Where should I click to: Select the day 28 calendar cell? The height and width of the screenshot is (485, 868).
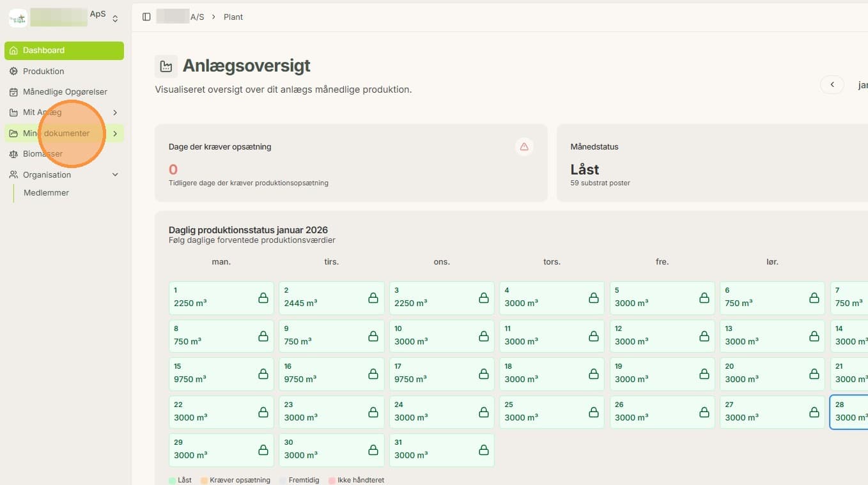click(x=849, y=412)
